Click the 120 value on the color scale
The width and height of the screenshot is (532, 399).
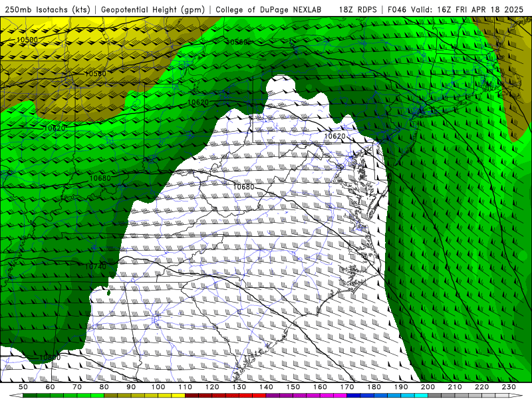212,387
